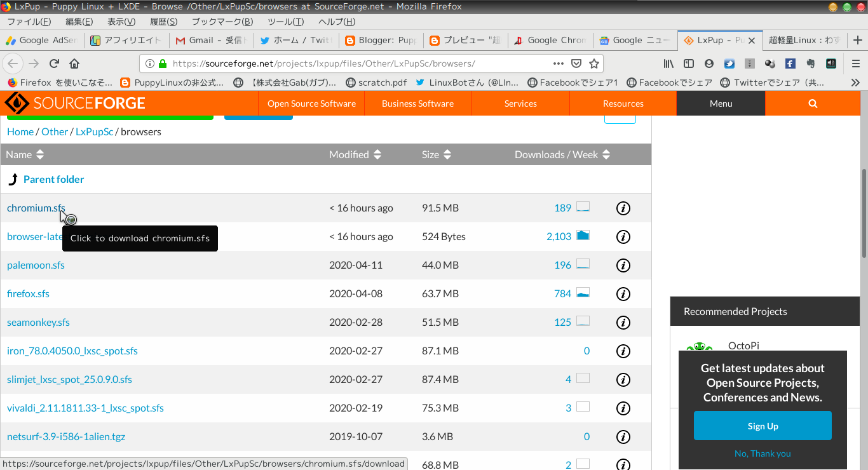Screen dimensions: 868x470
Task: Open the Firefox home page
Action: [x=74, y=64]
